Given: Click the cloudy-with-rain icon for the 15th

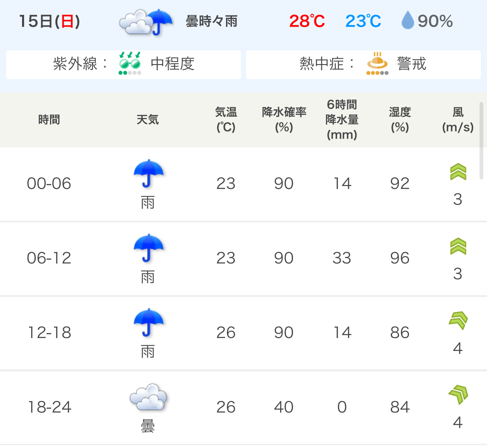Looking at the screenshot, I should tap(146, 22).
